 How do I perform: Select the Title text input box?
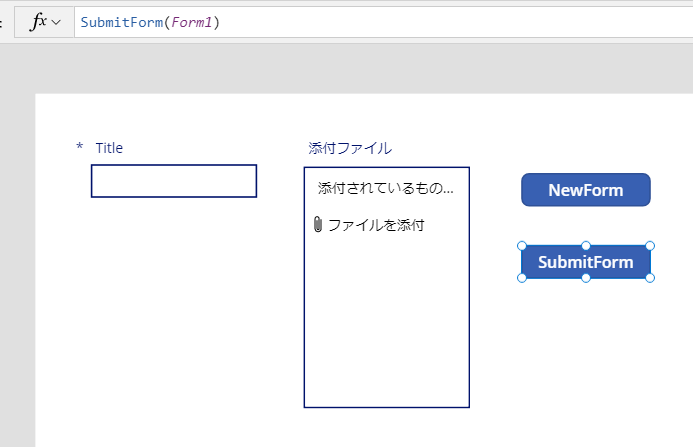[x=174, y=181]
